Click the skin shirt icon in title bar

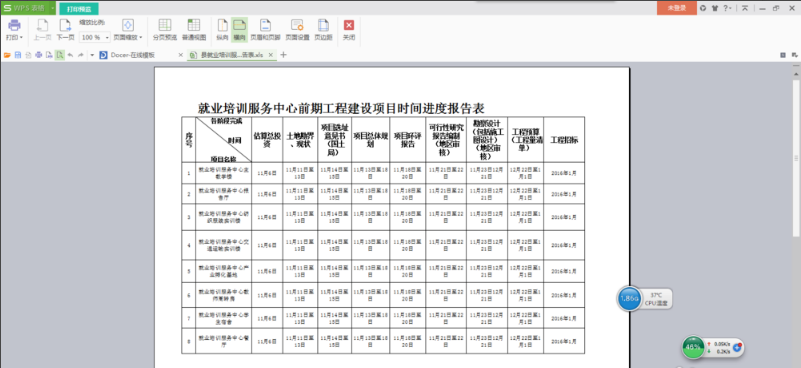(714, 8)
